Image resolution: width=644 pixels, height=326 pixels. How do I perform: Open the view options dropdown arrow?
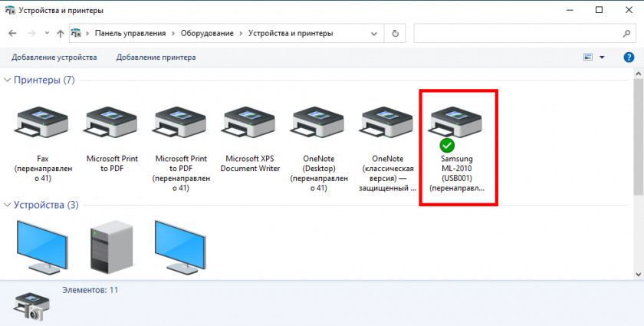[602, 58]
